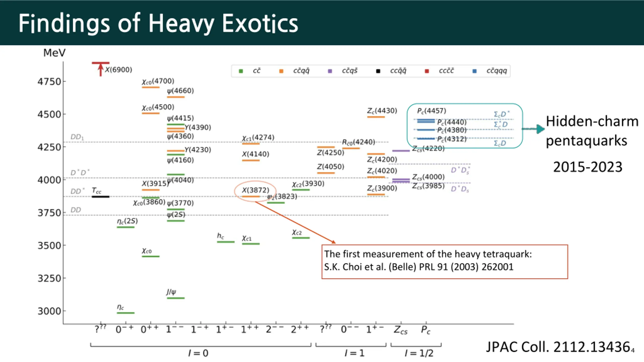The image size is (644, 362).
Task: Select the Pc(4312) label
Action: (452, 139)
